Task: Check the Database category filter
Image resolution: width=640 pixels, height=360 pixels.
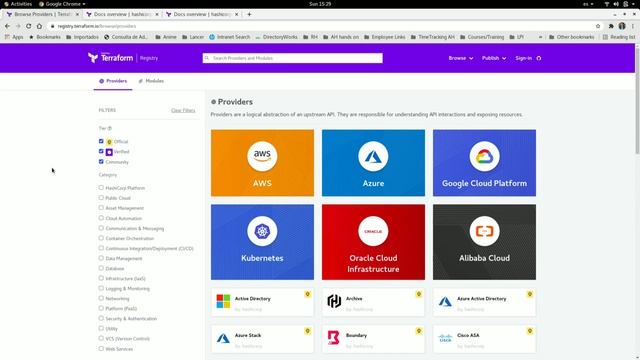Action: tap(101, 268)
